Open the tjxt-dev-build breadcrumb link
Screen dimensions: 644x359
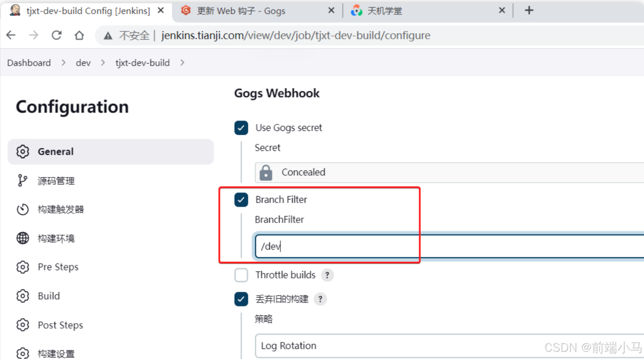click(142, 63)
